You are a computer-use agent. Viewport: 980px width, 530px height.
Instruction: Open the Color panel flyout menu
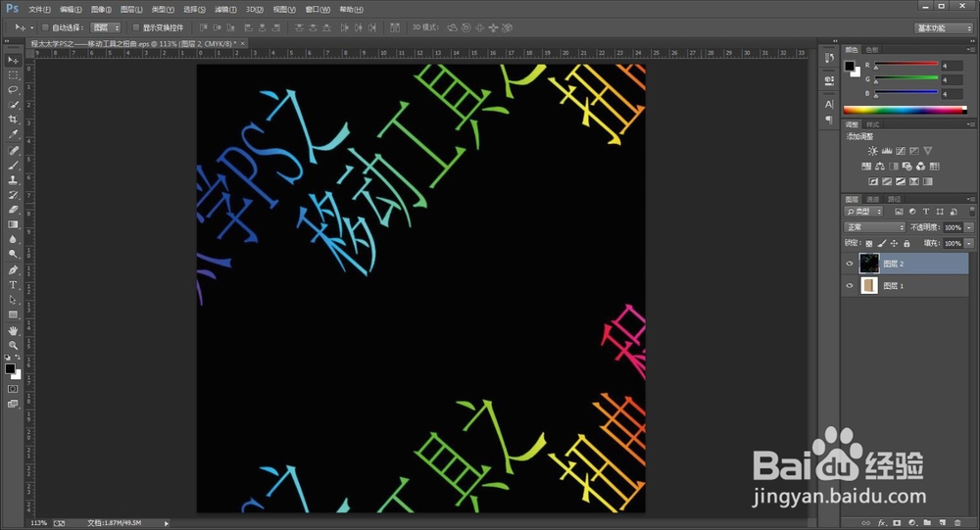(x=970, y=49)
